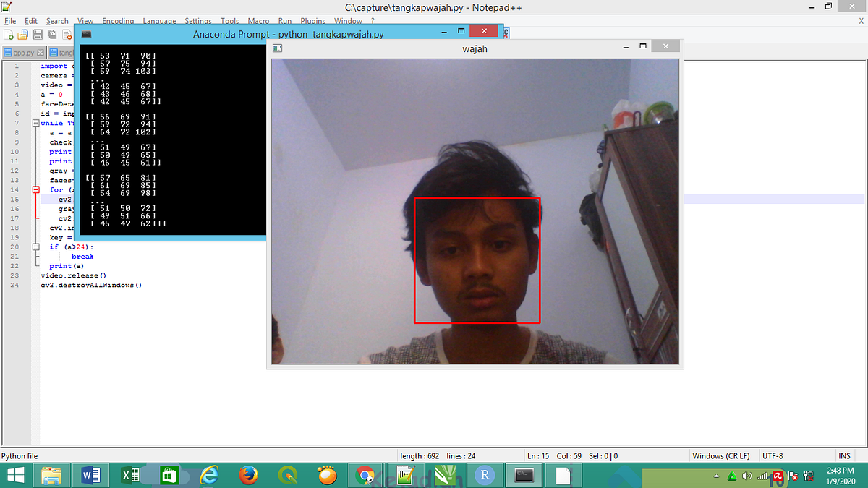The width and height of the screenshot is (868, 488).
Task: Collapse the for loop fold marker
Action: pos(35,189)
